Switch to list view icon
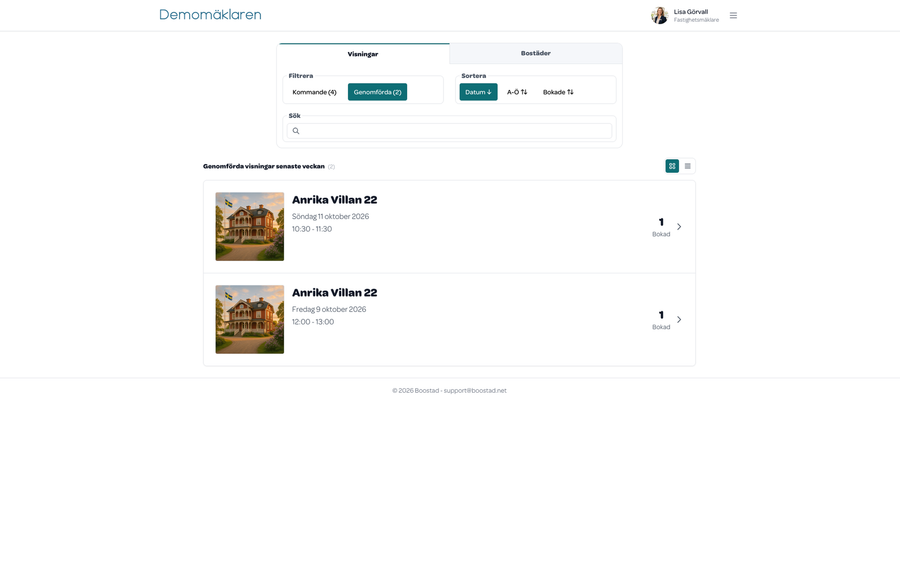 click(x=688, y=166)
